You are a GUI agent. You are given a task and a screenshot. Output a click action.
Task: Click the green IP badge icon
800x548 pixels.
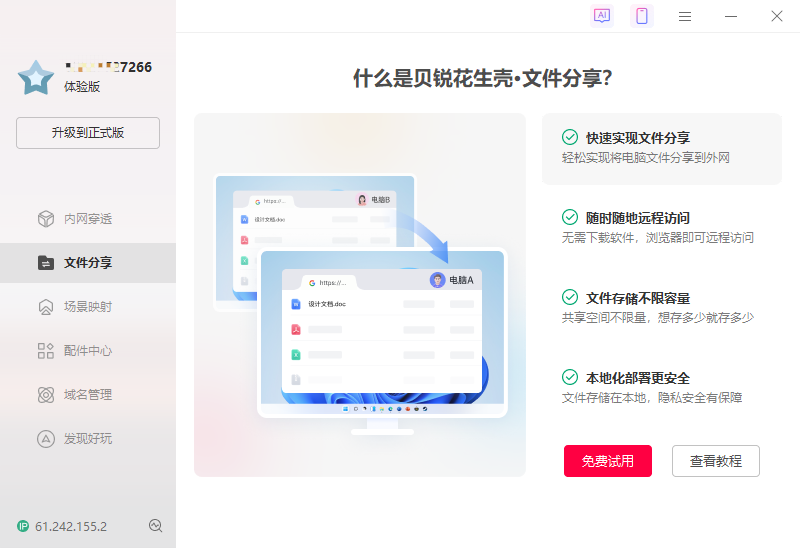coord(23,526)
